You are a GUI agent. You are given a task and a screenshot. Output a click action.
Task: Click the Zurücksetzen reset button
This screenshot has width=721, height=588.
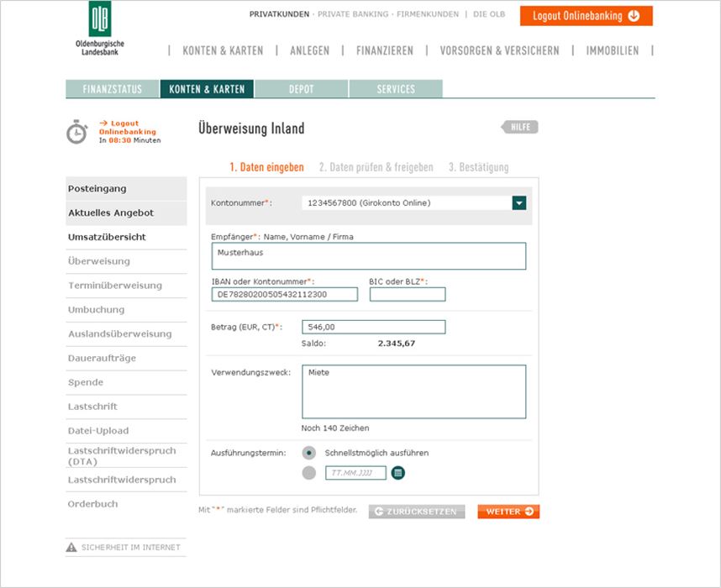(x=417, y=512)
